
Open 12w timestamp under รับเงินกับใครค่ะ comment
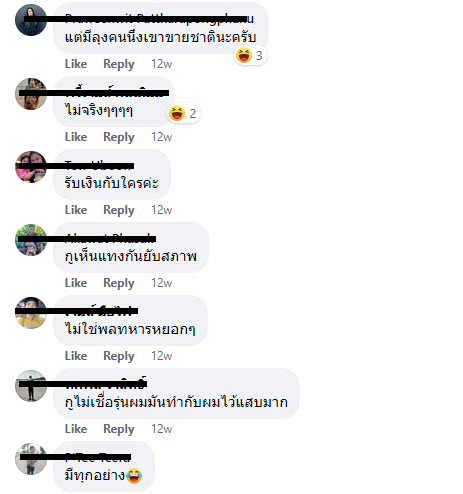162,210
